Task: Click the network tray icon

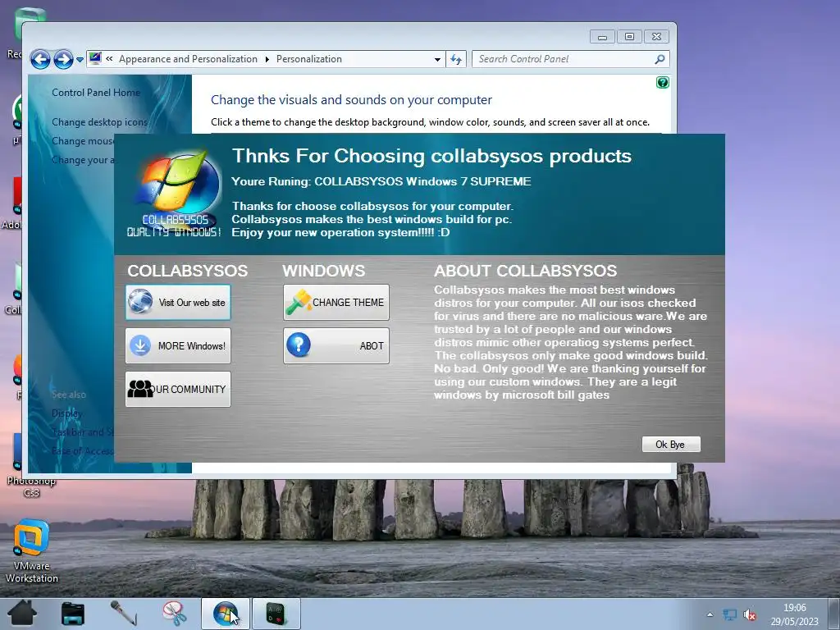Action: point(729,614)
